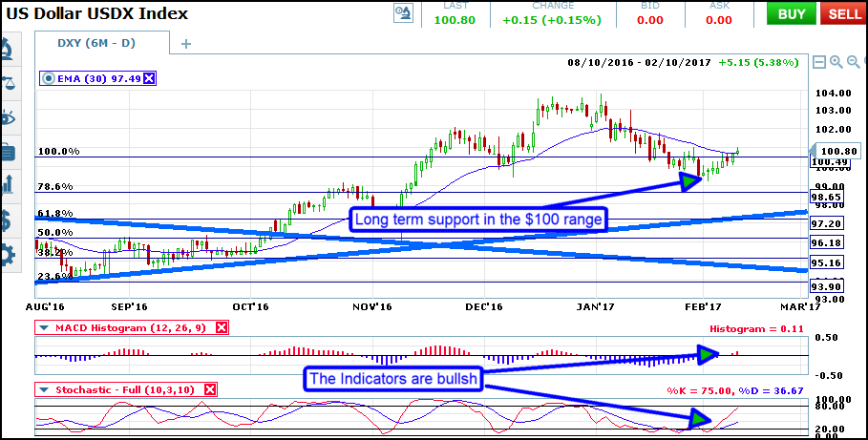Select the 23.6% Fibonacci level label
This screenshot has width=868, height=440.
point(54,276)
